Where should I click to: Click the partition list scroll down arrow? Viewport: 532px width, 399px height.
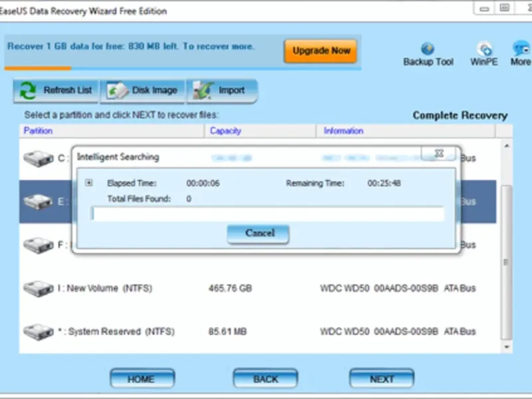507,347
